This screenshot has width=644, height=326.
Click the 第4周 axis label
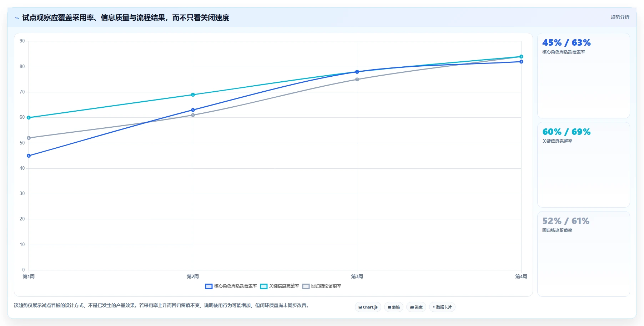tap(521, 277)
